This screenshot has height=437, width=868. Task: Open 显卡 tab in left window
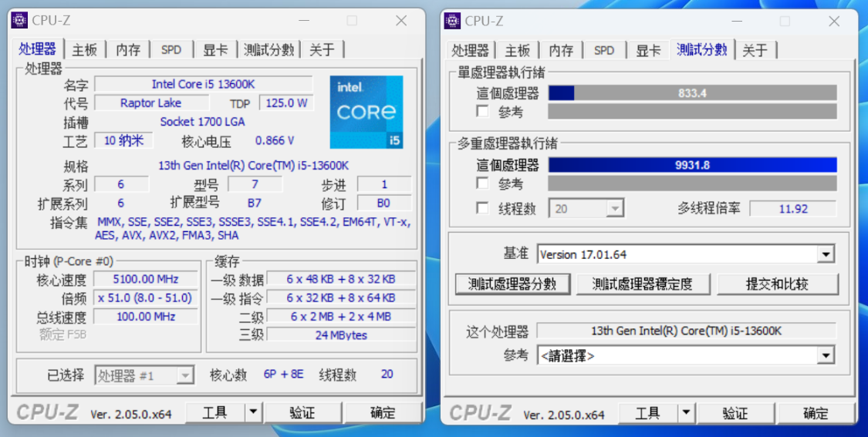(x=215, y=50)
